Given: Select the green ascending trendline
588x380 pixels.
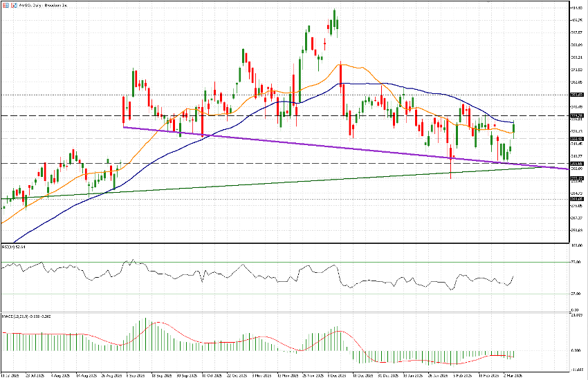Looking at the screenshot, I should (277, 183).
